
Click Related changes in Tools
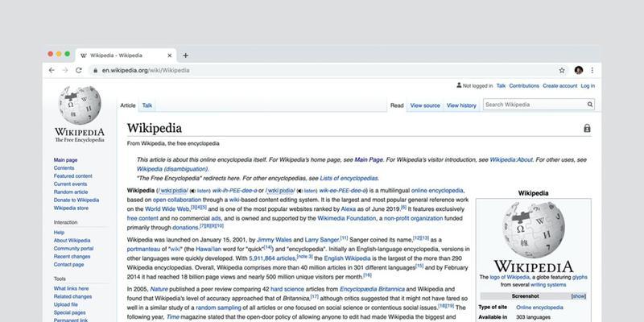coord(72,296)
